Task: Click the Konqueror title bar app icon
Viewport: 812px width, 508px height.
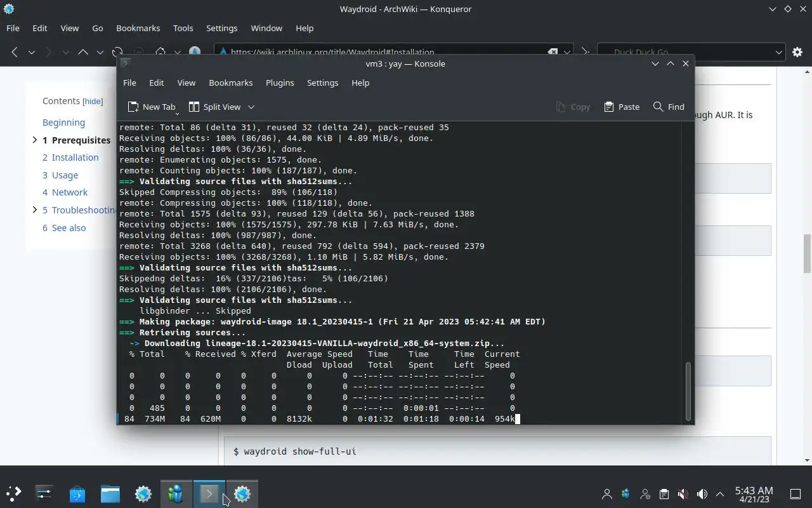Action: pyautogui.click(x=9, y=9)
